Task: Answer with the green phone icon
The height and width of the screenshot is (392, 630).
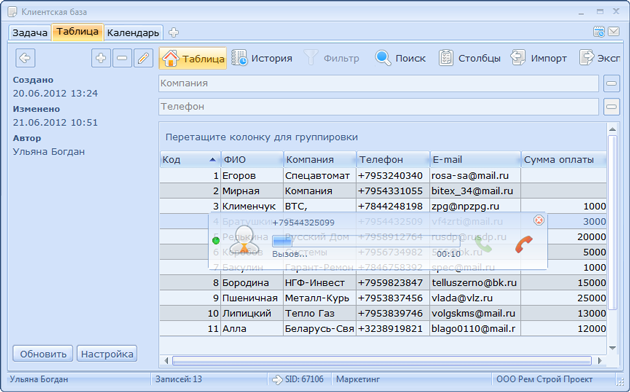Action: [x=483, y=244]
